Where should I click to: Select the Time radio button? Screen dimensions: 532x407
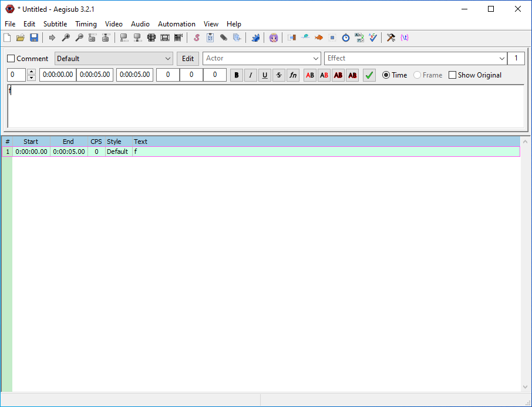coord(386,75)
